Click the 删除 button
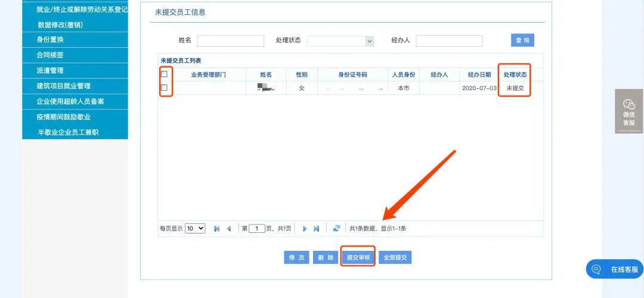This screenshot has height=298, width=644. [x=326, y=257]
